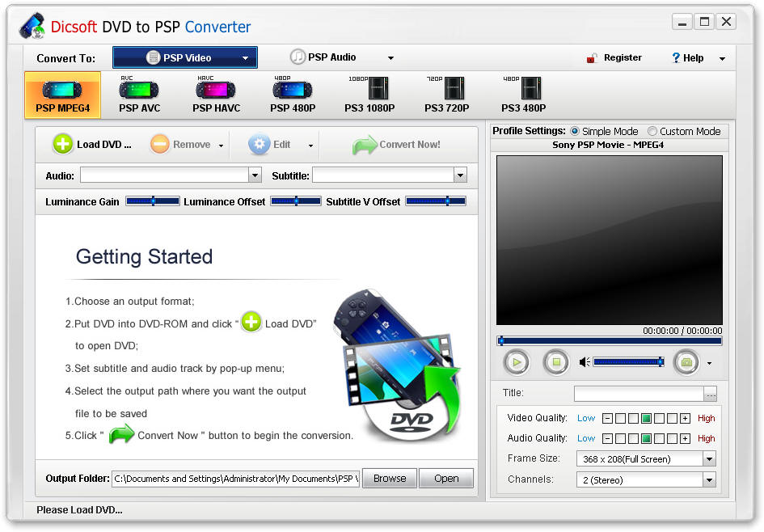
Task: Click the Open output folder button
Action: coord(445,479)
